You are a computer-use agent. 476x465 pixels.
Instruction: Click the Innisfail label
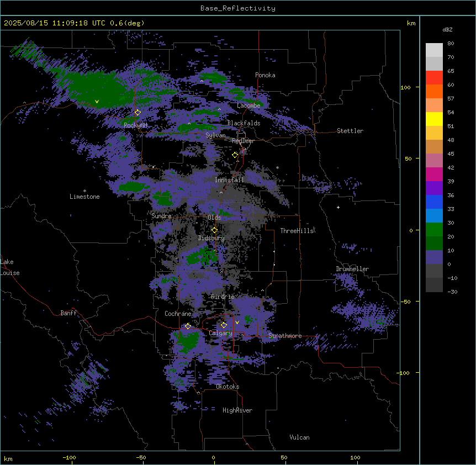click(x=229, y=180)
